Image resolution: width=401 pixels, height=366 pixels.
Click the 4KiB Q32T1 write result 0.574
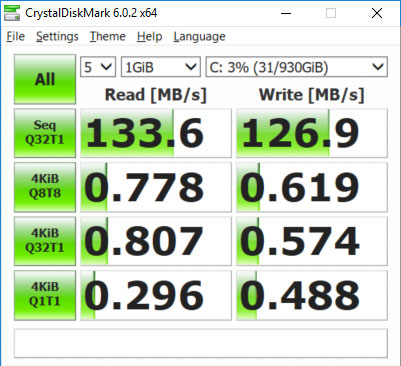(312, 241)
